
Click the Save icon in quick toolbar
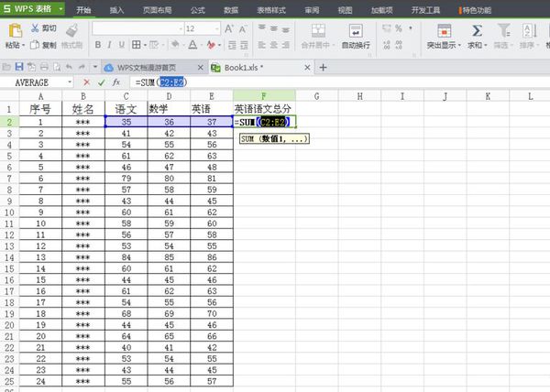pos(19,67)
